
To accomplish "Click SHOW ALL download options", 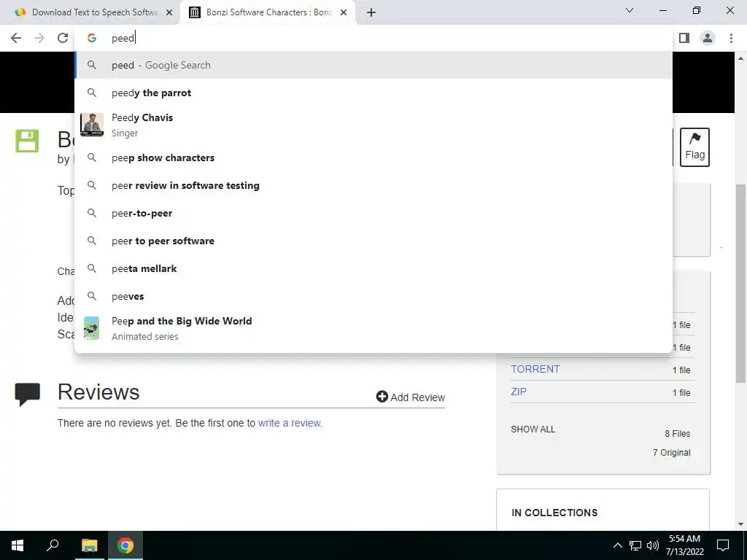I will coord(533,429).
